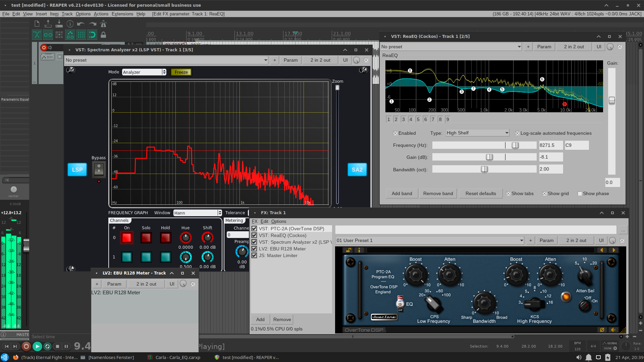Click the Freeze button in Spectrum Analyzer

pos(181,72)
